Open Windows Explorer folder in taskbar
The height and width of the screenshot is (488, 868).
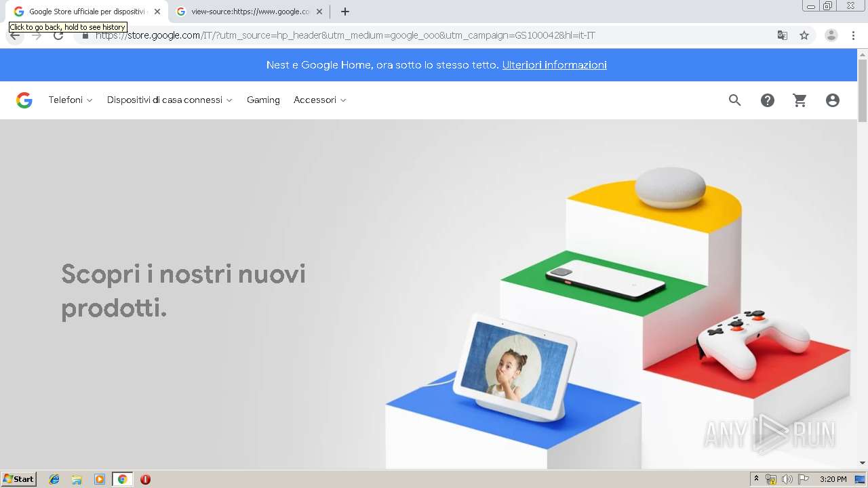point(77,479)
